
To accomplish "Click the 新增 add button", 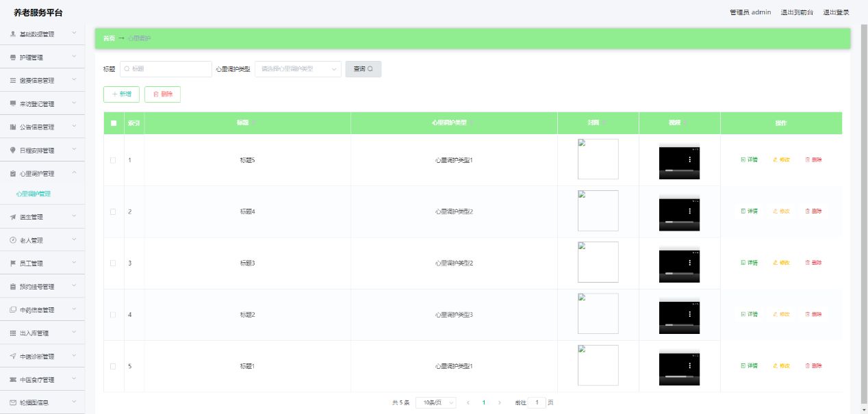I will coord(122,94).
